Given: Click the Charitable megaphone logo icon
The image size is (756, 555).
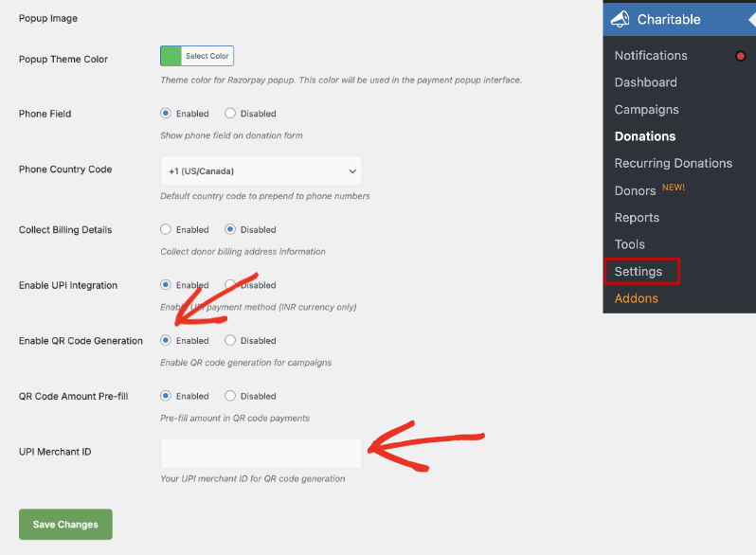Looking at the screenshot, I should (x=620, y=19).
